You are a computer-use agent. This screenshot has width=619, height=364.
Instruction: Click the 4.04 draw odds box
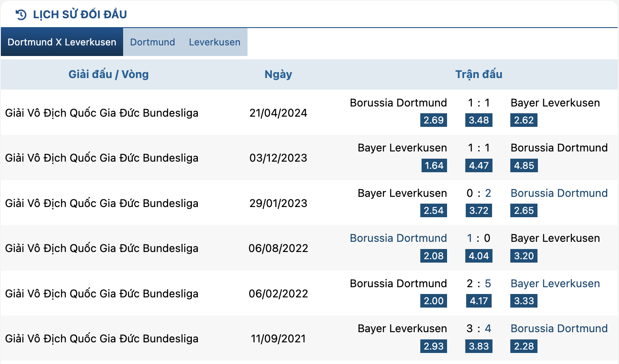479,256
